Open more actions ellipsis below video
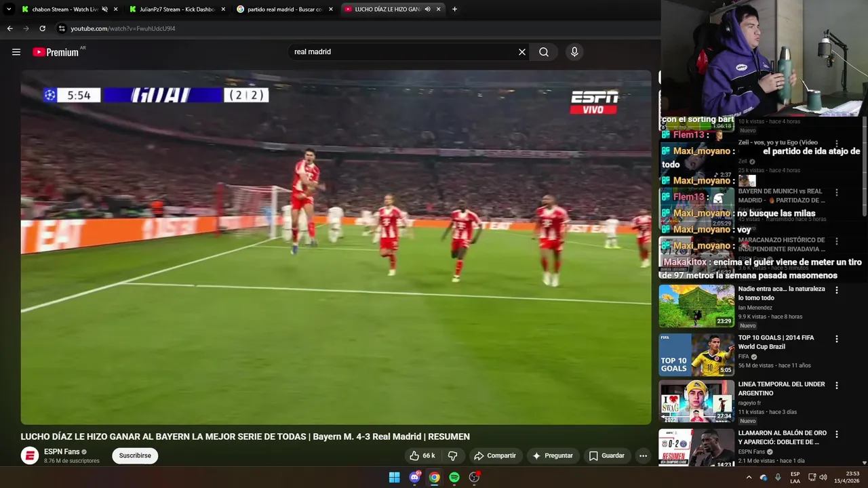 (x=643, y=455)
